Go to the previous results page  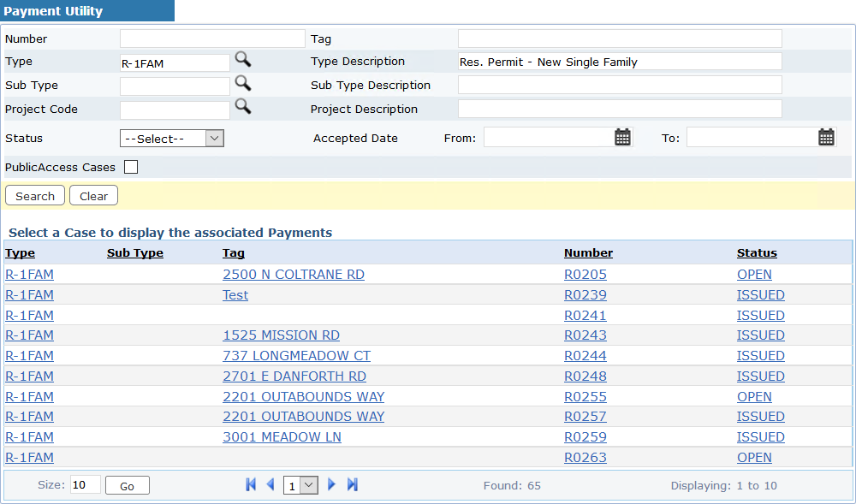(x=270, y=485)
